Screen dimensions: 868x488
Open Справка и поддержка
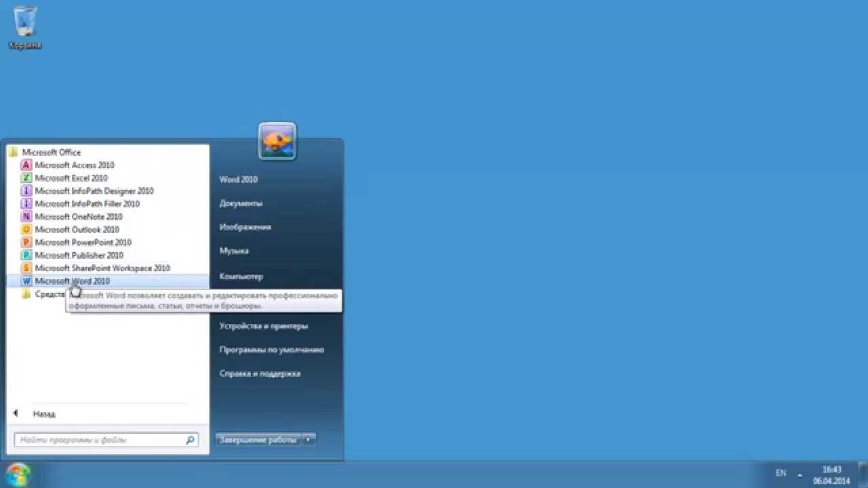[x=260, y=373]
